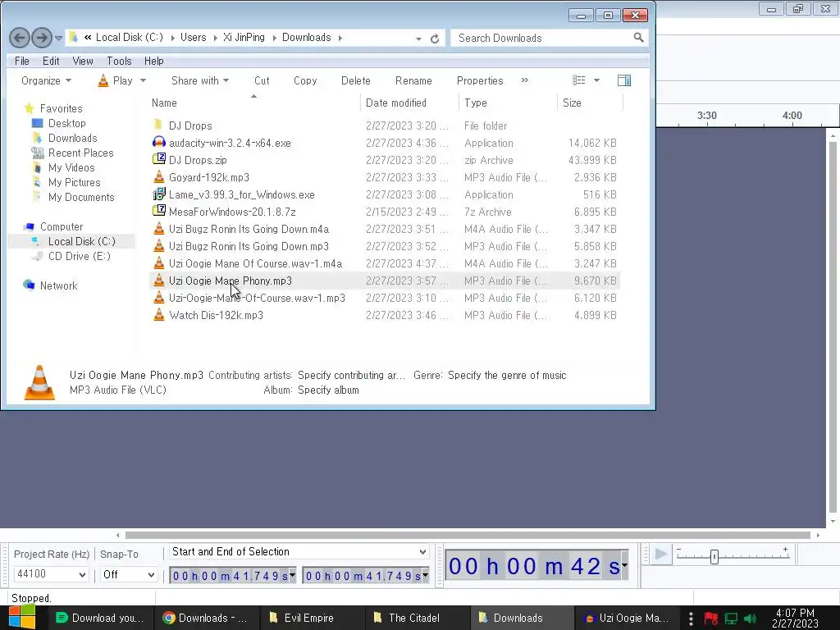The width and height of the screenshot is (840, 630).
Task: Adjust the Audacity playback speed slider
Action: click(x=714, y=557)
